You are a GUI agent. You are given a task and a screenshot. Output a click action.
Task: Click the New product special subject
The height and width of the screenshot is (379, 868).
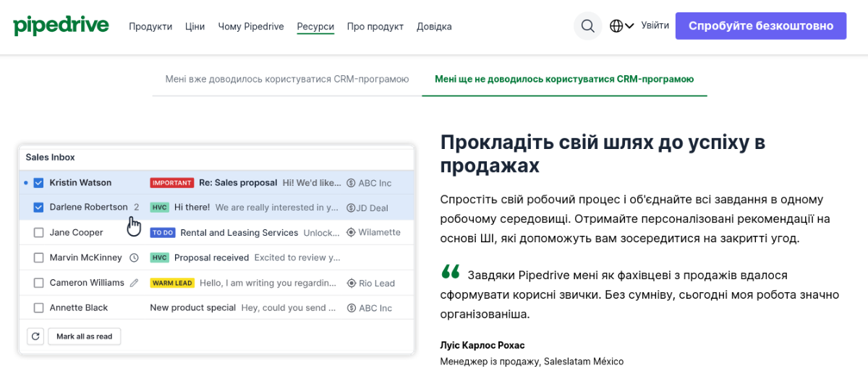pos(193,307)
